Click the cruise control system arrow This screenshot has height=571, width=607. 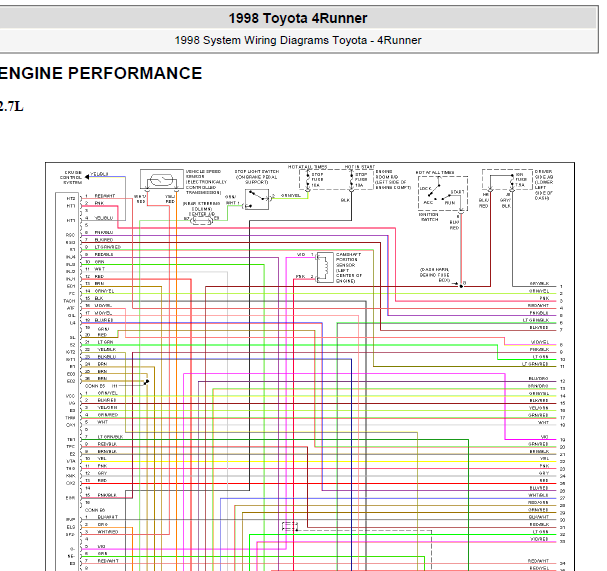pos(87,177)
